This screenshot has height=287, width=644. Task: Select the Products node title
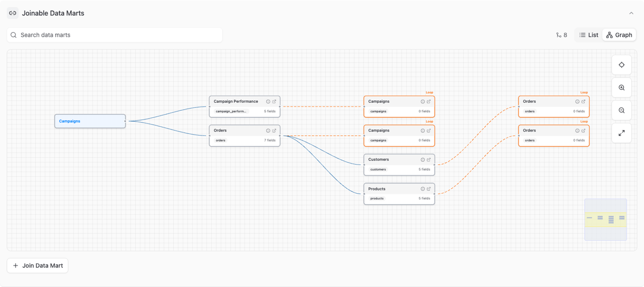377,189
